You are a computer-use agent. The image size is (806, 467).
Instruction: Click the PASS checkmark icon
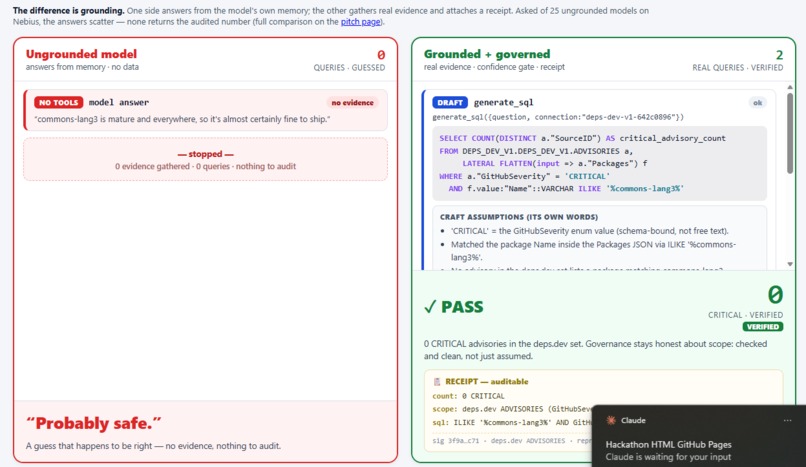[x=430, y=307]
